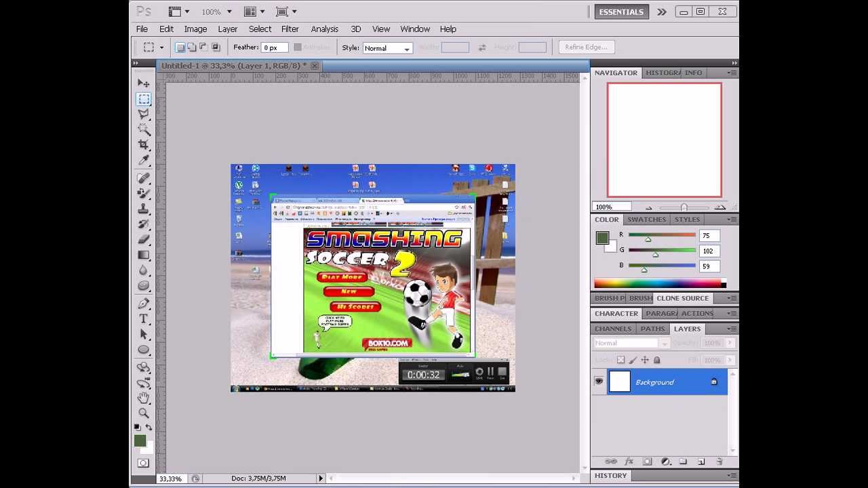Open the Layers panel options menu
The height and width of the screenshot is (488, 868).
coord(732,329)
